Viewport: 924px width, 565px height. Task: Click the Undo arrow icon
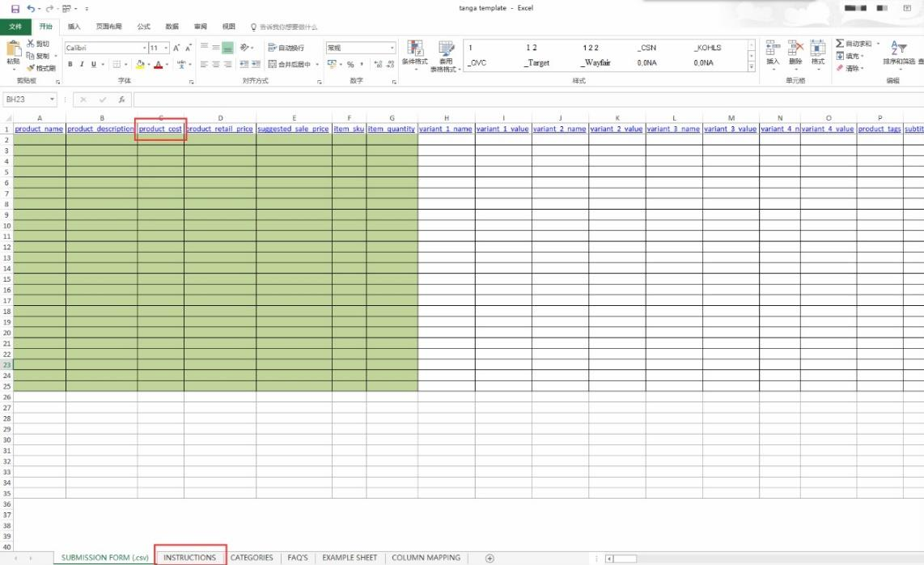(x=30, y=8)
